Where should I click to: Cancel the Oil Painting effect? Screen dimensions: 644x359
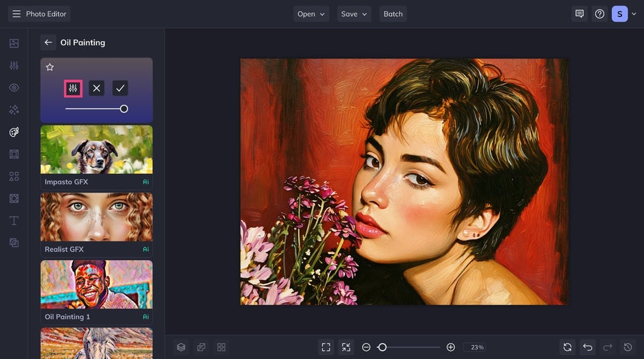[x=97, y=88]
